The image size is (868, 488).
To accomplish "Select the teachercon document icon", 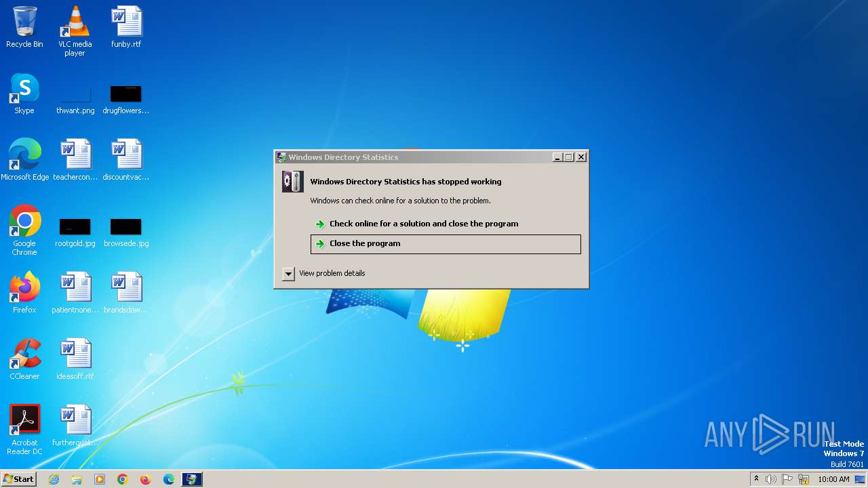I will (x=75, y=160).
